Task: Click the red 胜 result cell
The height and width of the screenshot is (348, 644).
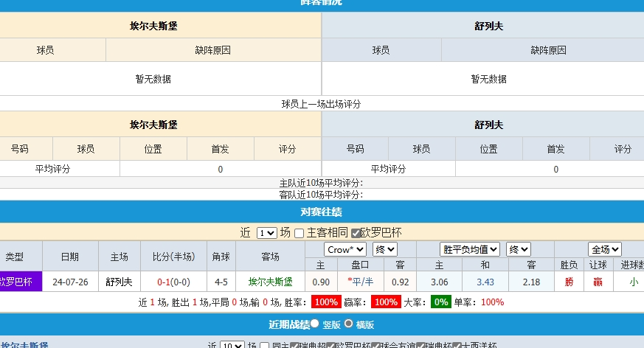Action: point(569,282)
